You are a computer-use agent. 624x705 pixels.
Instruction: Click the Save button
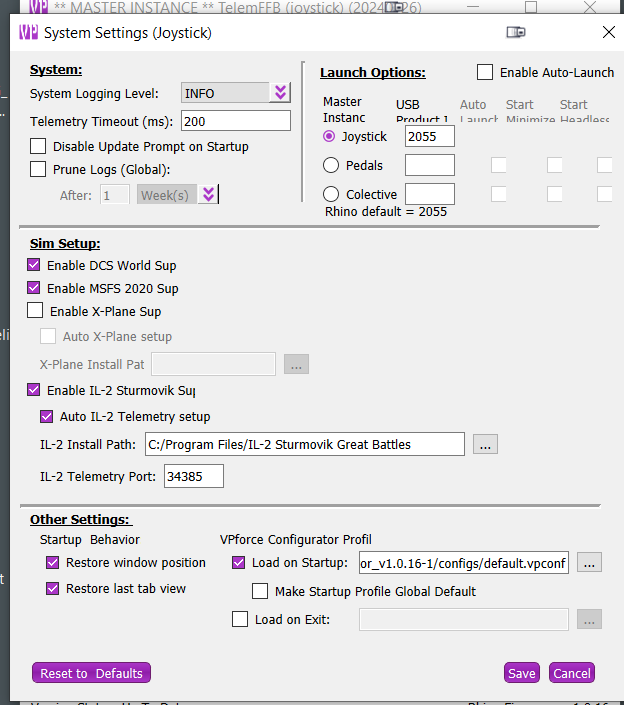point(521,673)
